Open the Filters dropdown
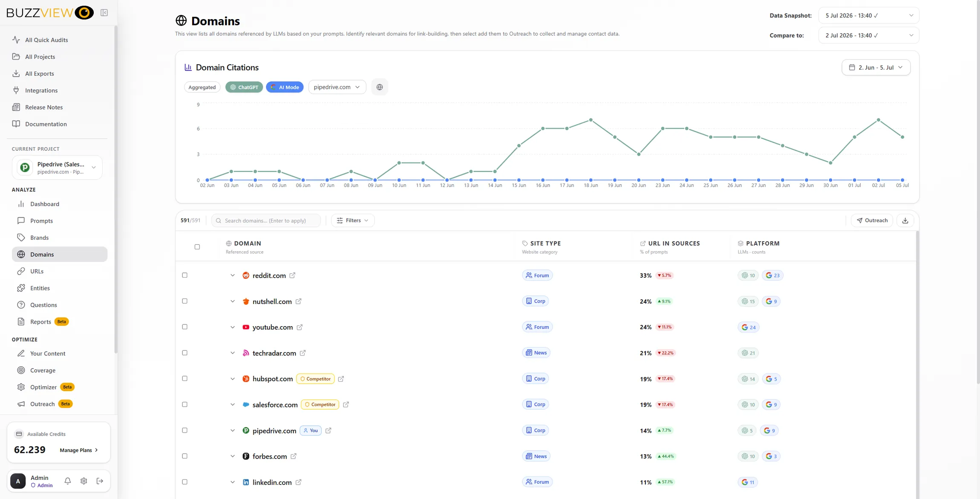This screenshot has height=499, width=980. click(x=353, y=221)
